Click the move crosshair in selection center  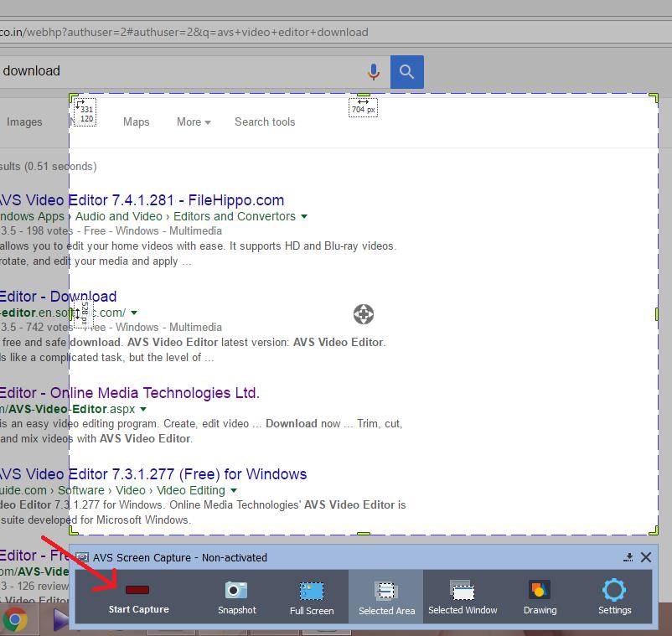click(x=364, y=314)
